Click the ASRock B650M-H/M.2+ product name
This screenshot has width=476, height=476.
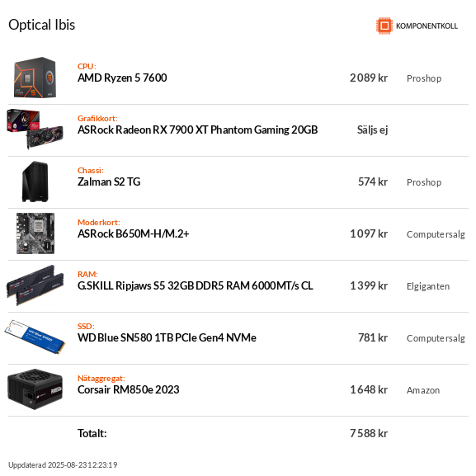point(133,233)
